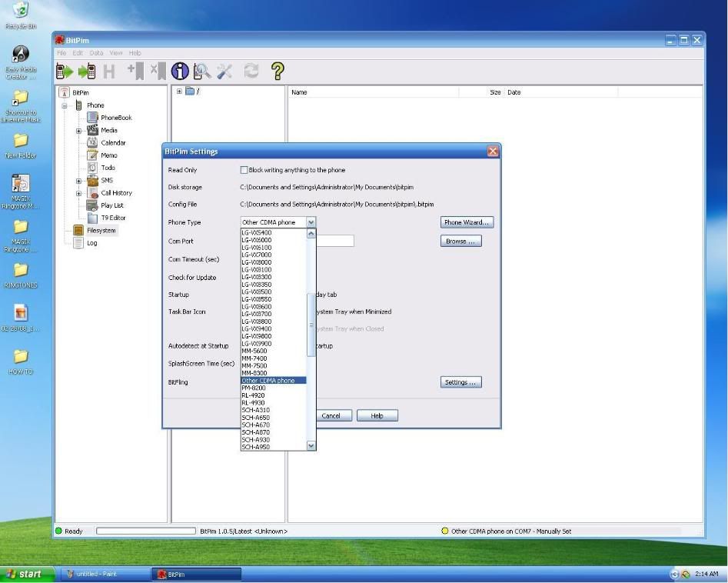Close the BitPim Settings dialog
Screen dimensions: 728x583
click(x=493, y=151)
